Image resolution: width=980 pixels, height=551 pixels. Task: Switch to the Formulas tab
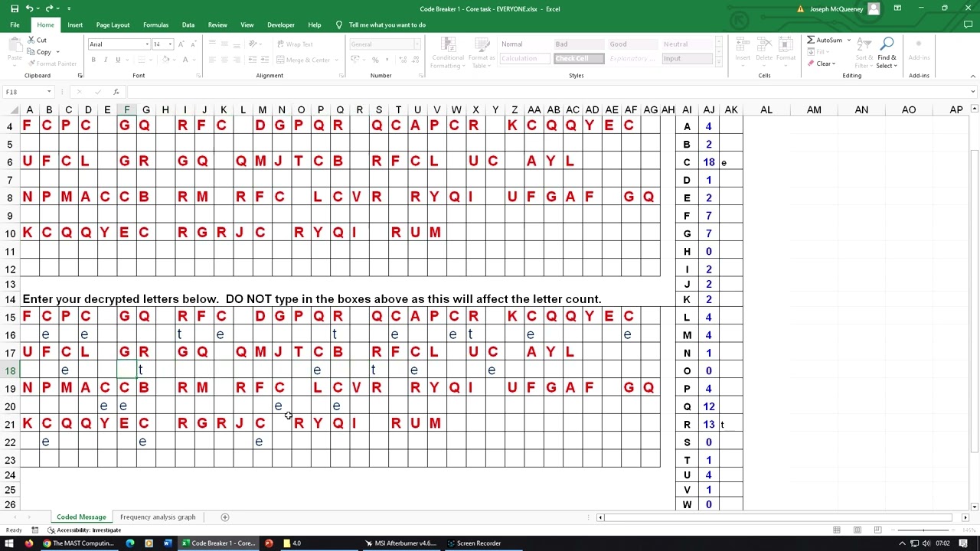click(155, 25)
